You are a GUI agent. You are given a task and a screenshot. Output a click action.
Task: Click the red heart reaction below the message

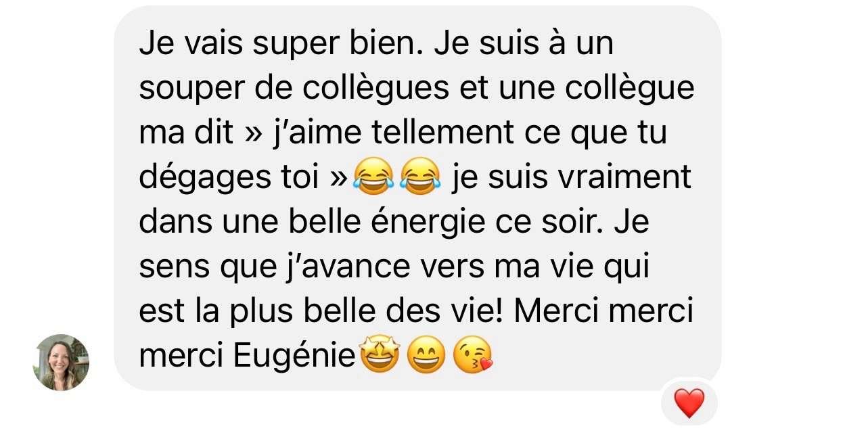pos(689,404)
